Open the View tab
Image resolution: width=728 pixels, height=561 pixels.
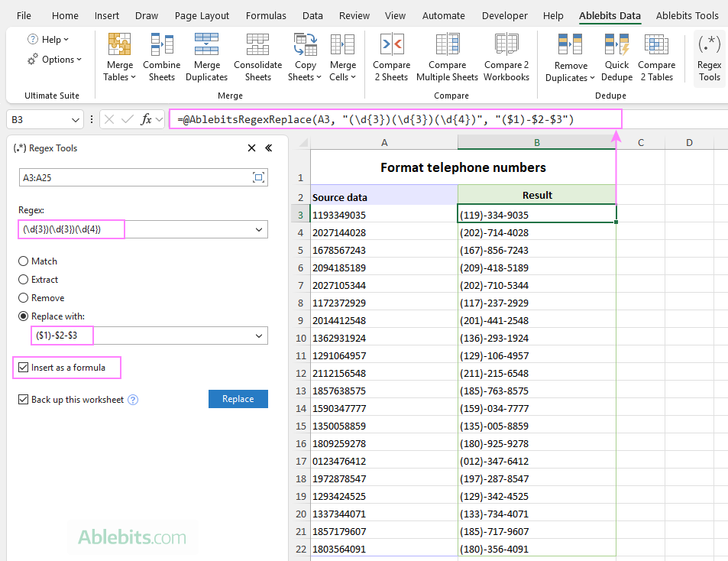point(395,15)
